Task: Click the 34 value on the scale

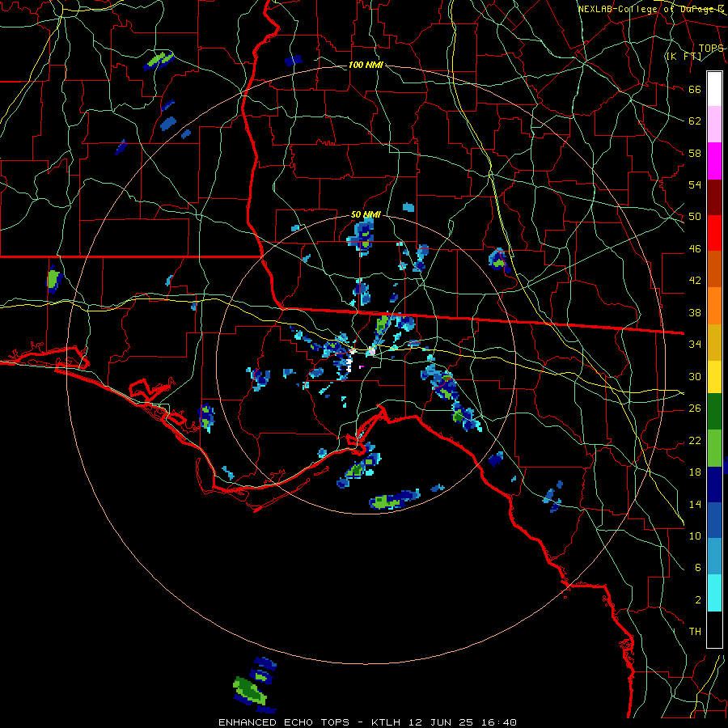Action: click(695, 344)
